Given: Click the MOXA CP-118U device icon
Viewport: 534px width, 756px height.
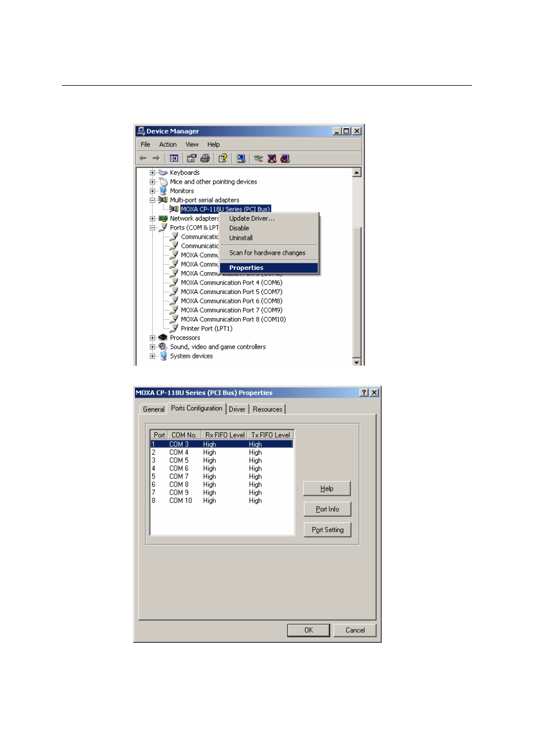Looking at the screenshot, I should [174, 209].
